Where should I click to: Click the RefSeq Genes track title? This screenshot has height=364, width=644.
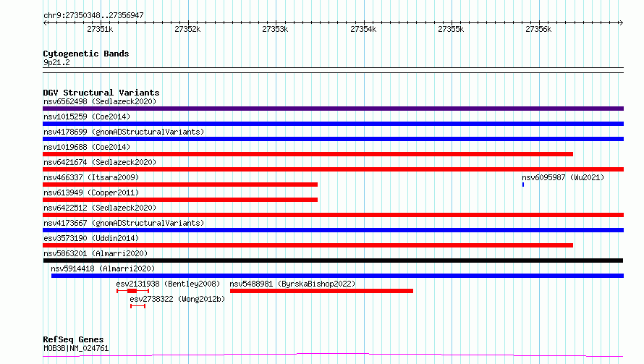point(73,339)
